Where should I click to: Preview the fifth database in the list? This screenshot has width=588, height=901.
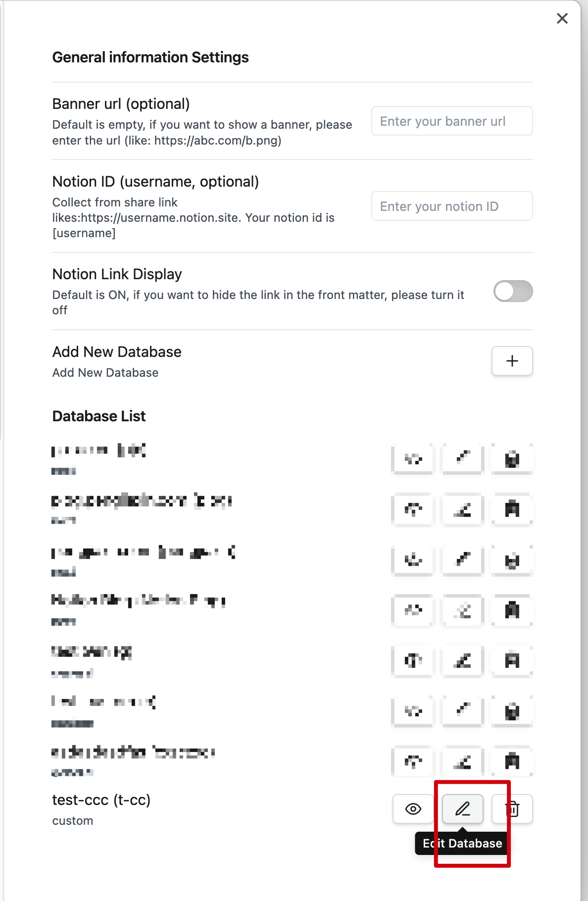pos(413,660)
